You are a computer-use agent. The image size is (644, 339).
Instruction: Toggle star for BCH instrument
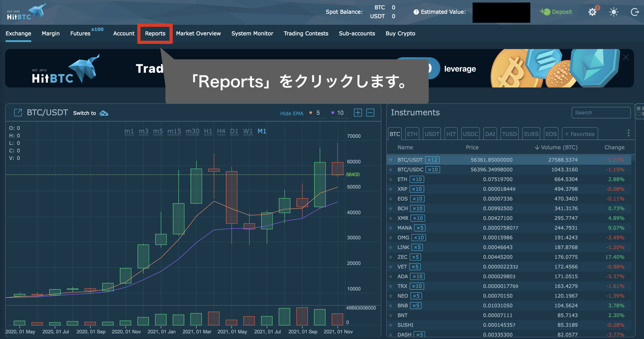pyautogui.click(x=391, y=209)
